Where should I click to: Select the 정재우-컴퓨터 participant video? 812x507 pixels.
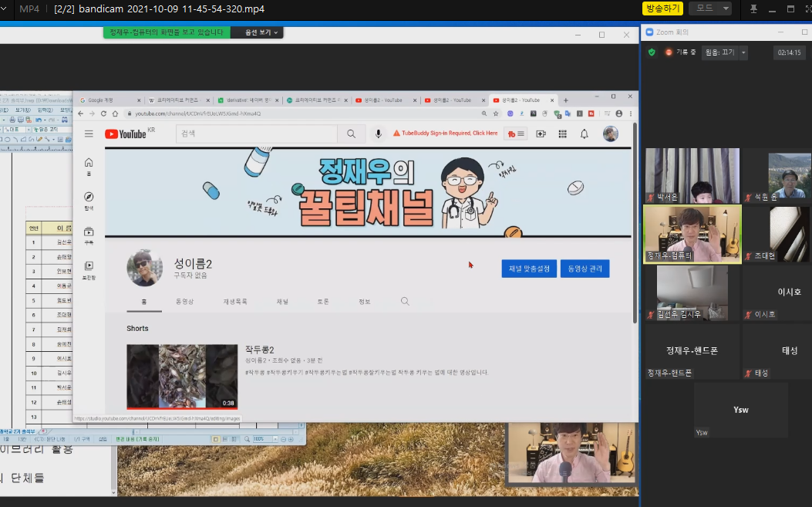[x=692, y=234]
